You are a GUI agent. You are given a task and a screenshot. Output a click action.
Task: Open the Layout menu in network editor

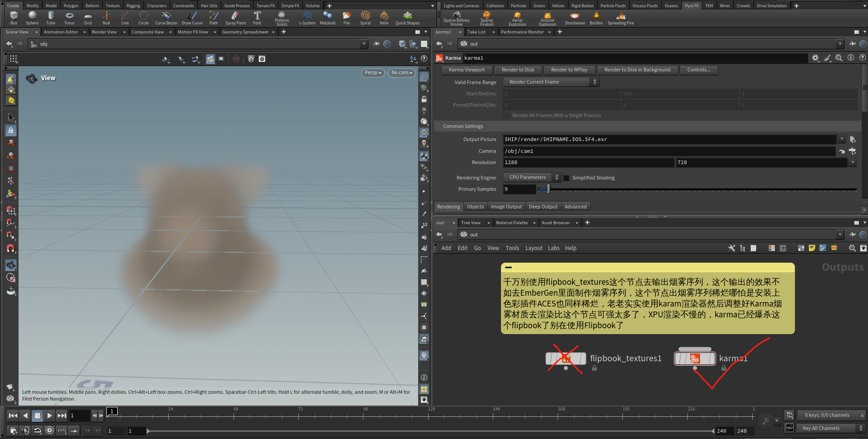[x=534, y=248]
